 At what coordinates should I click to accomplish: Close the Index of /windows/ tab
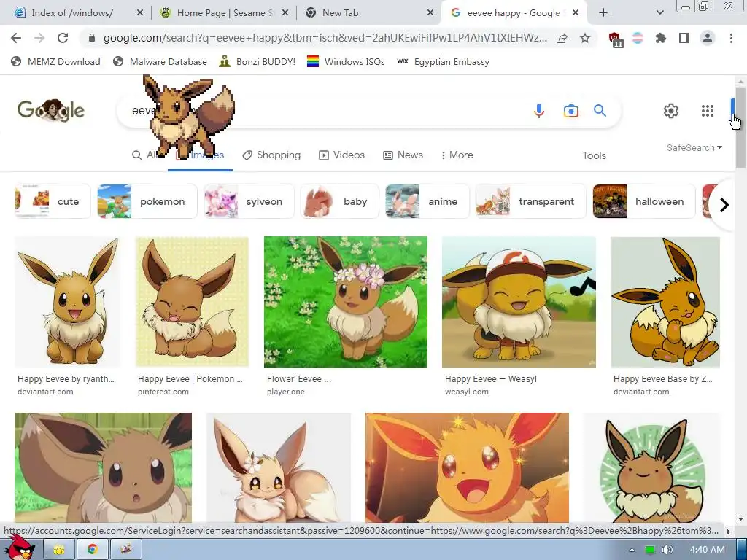pos(139,13)
